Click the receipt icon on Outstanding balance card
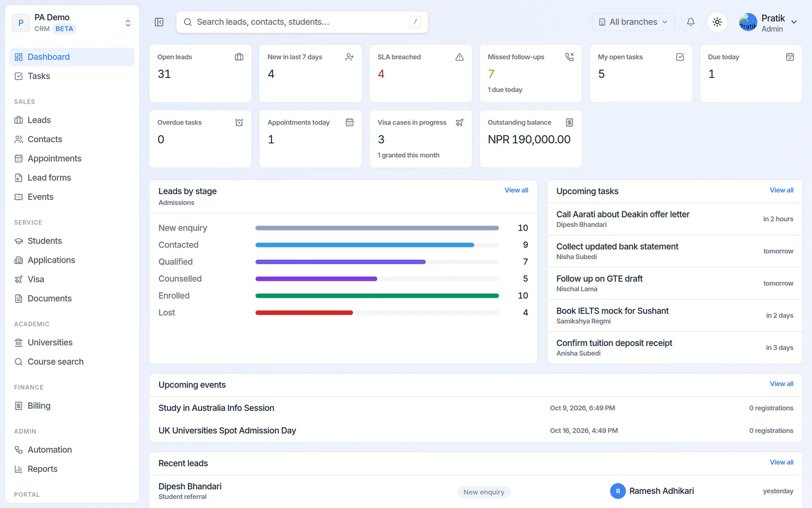Screen dimensions: 812x508 coord(569,122)
